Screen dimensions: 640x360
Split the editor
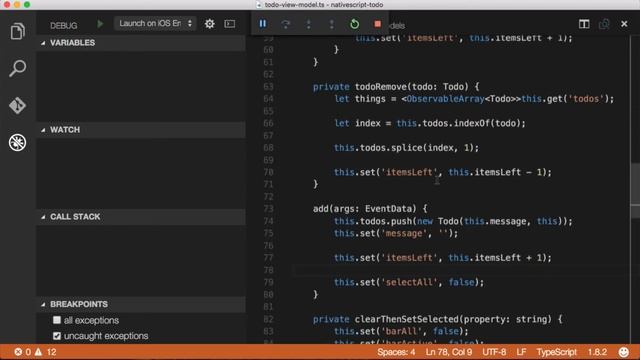click(584, 24)
